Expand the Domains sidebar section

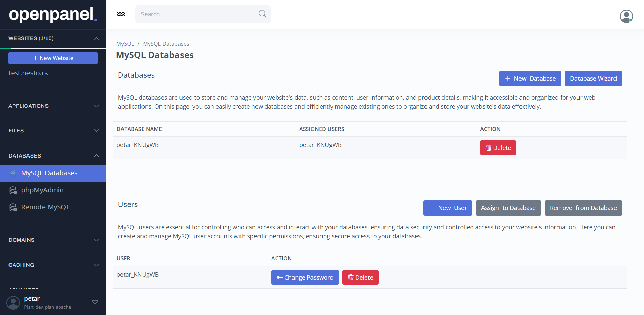[53, 240]
